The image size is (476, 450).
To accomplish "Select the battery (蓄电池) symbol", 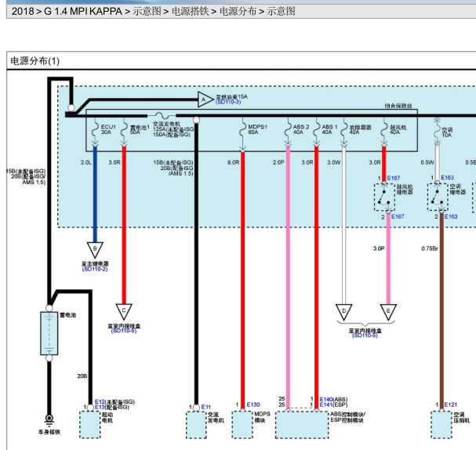I will tap(49, 333).
